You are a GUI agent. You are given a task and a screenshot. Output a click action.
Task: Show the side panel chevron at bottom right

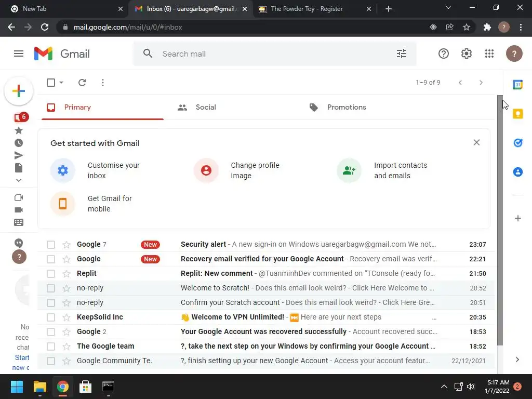pos(517,360)
